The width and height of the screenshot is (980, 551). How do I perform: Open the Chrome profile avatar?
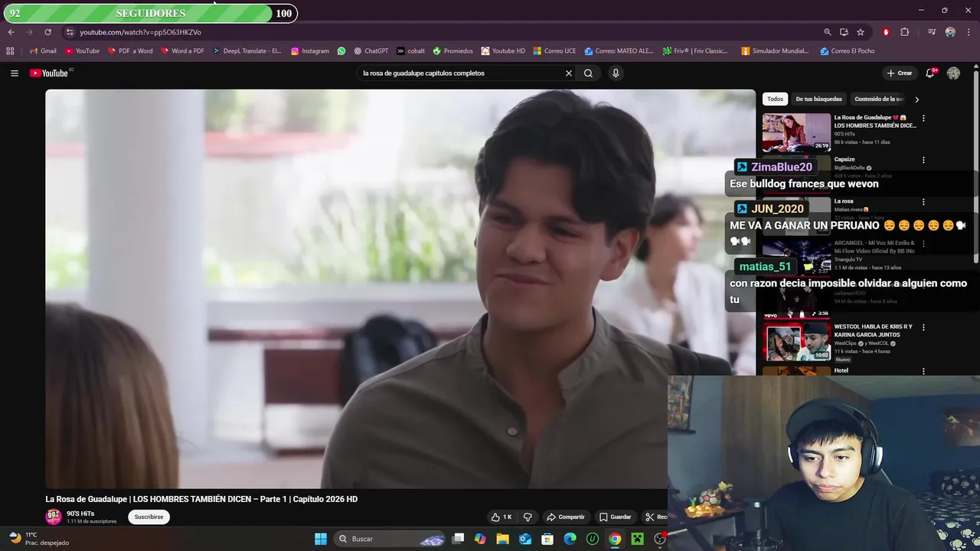click(950, 32)
